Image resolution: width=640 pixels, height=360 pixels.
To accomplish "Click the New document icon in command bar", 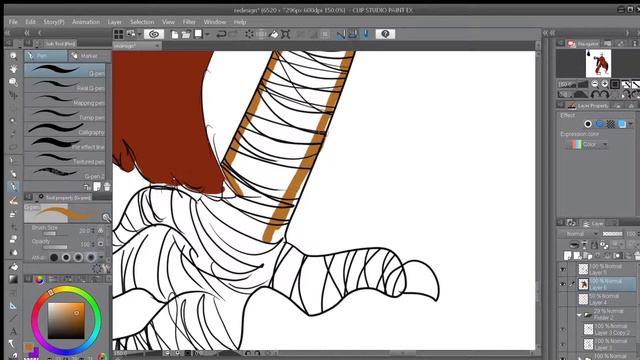I will click(x=174, y=34).
